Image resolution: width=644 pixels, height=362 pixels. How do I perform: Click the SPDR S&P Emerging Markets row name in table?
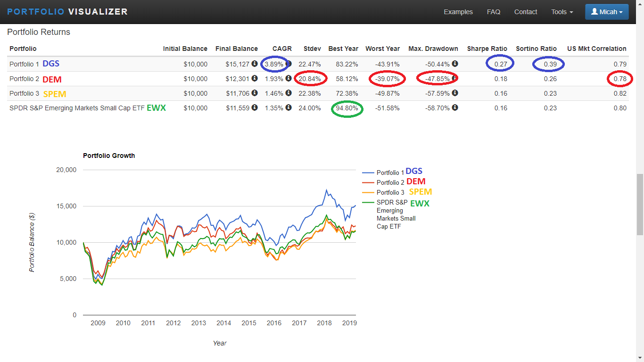pos(77,108)
